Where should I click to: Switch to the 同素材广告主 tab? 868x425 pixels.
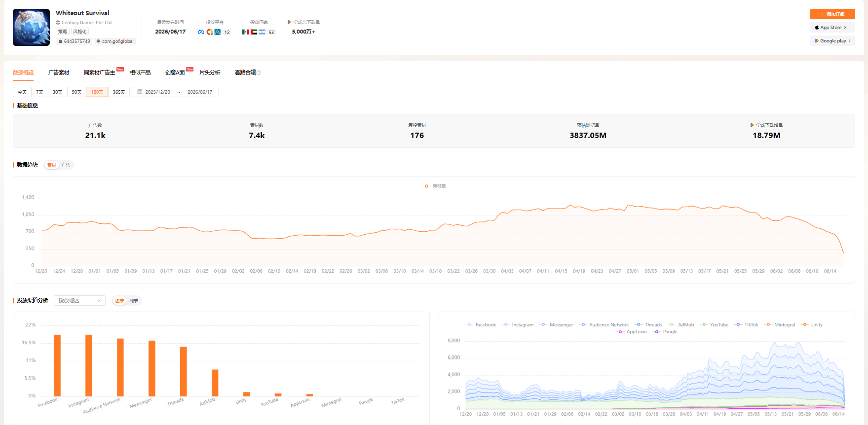(100, 72)
